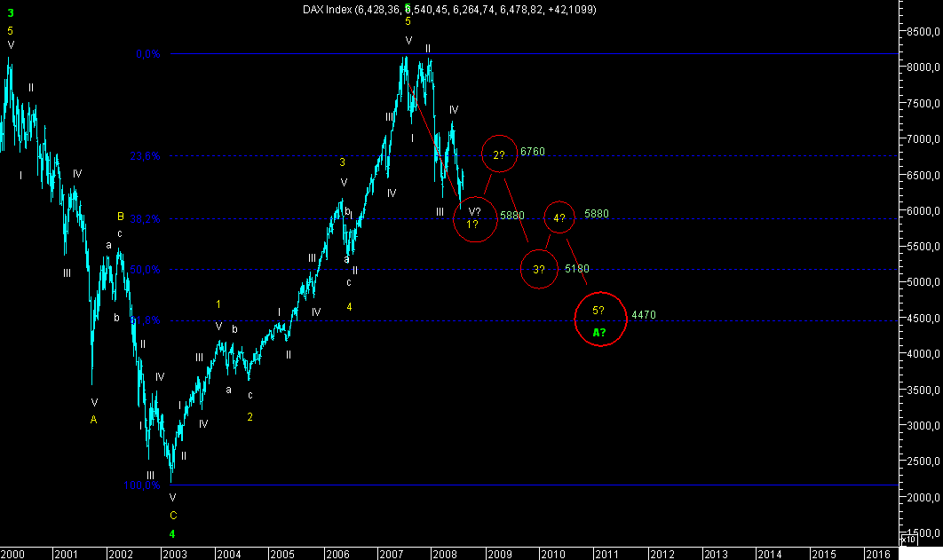Select the 50,0% Fibonacci level label

tap(145, 270)
